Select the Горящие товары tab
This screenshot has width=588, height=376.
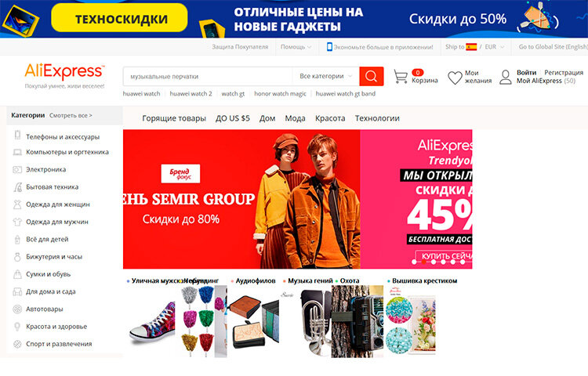pos(174,118)
